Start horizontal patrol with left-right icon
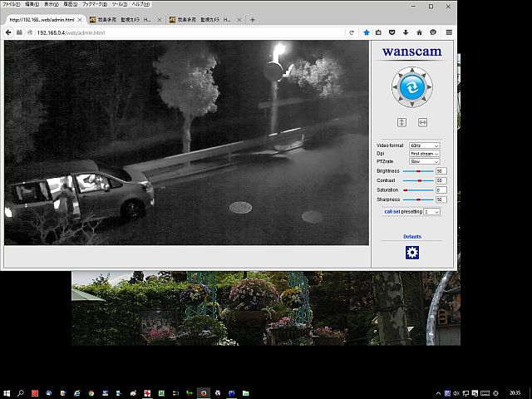This screenshot has width=532, height=399. pos(422,122)
